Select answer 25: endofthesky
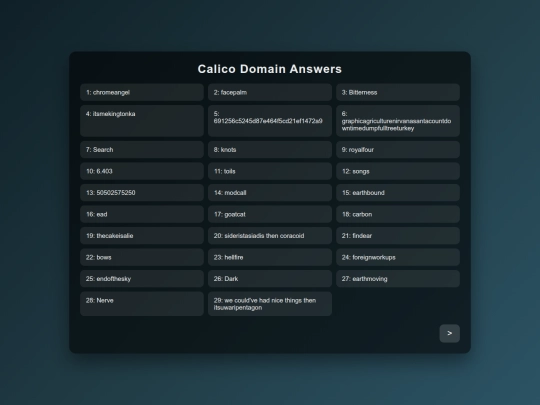Image resolution: width=540 pixels, height=405 pixels. click(142, 279)
